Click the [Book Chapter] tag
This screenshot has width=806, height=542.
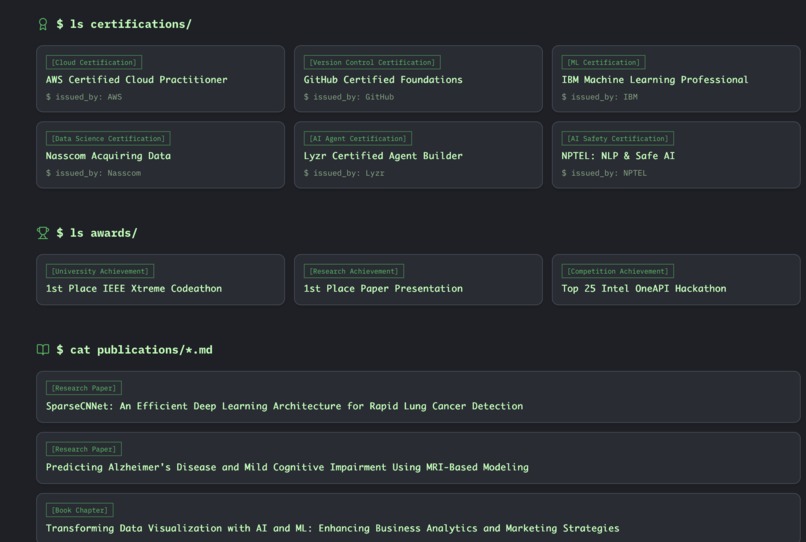pos(80,510)
